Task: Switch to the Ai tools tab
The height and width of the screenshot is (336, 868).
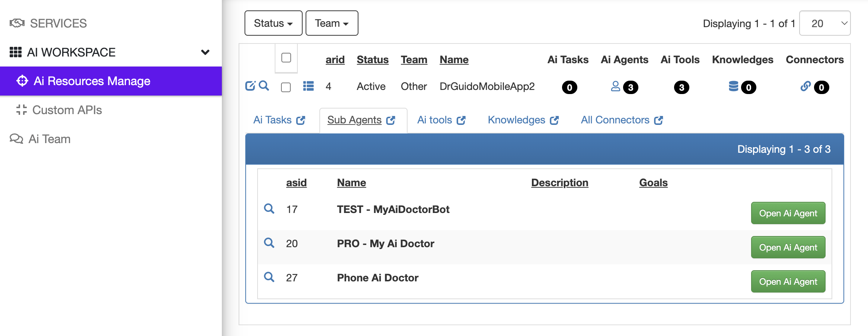Action: (441, 120)
